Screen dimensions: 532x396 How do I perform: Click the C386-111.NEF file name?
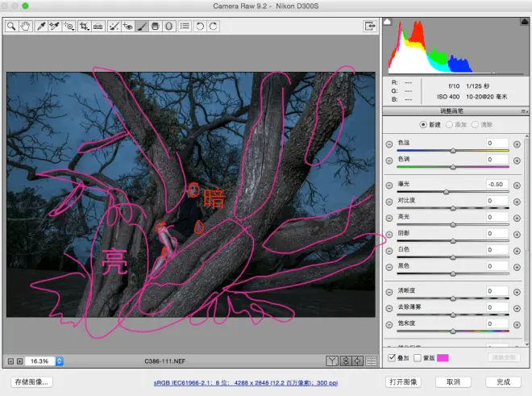[165, 361]
